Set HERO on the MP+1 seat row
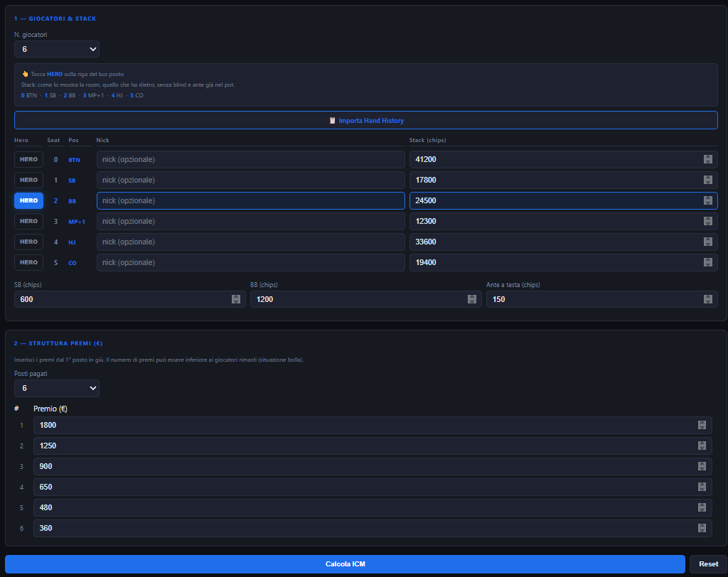Screen dimensions: 728x577 (x=28, y=222)
